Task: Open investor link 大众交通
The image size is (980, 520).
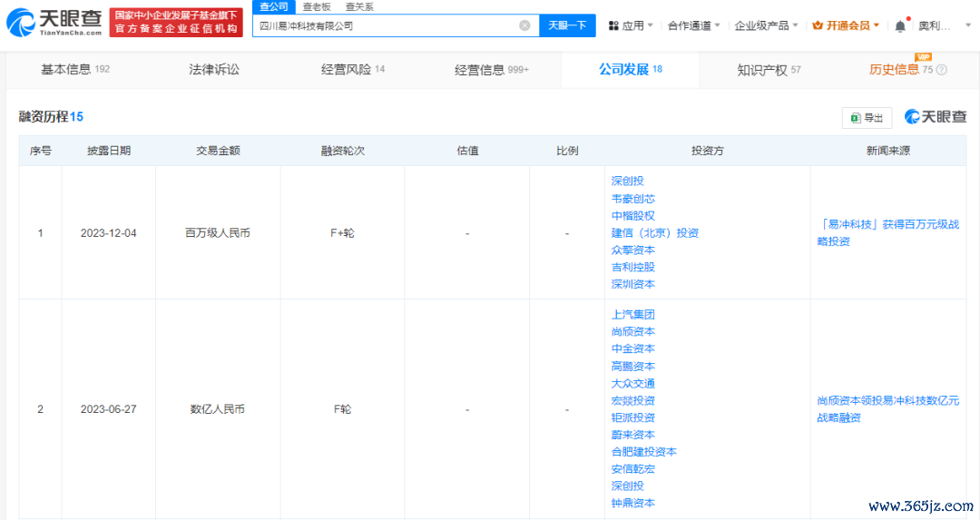Action: pos(633,383)
